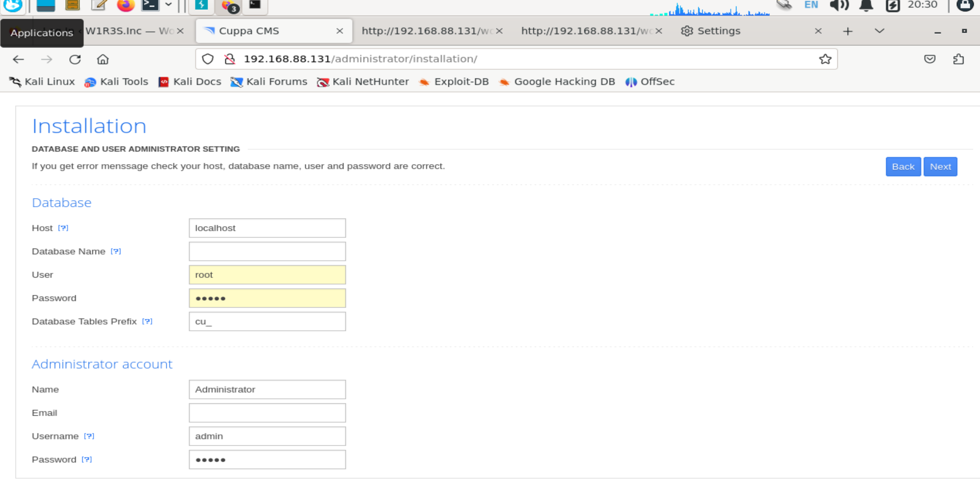Open the Pocket save icon
Image resolution: width=980 pixels, height=499 pixels.
929,59
